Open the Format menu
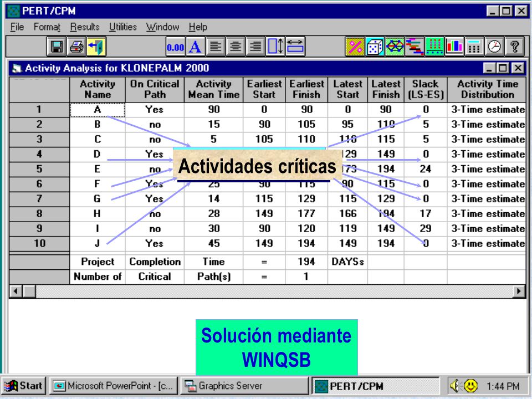This screenshot has height=399, width=532. click(x=47, y=27)
